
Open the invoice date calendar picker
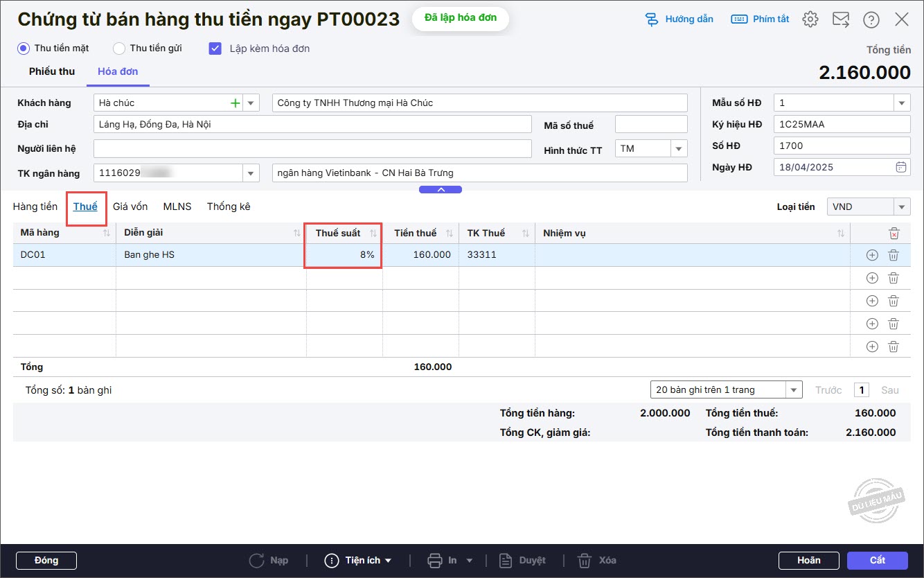900,167
